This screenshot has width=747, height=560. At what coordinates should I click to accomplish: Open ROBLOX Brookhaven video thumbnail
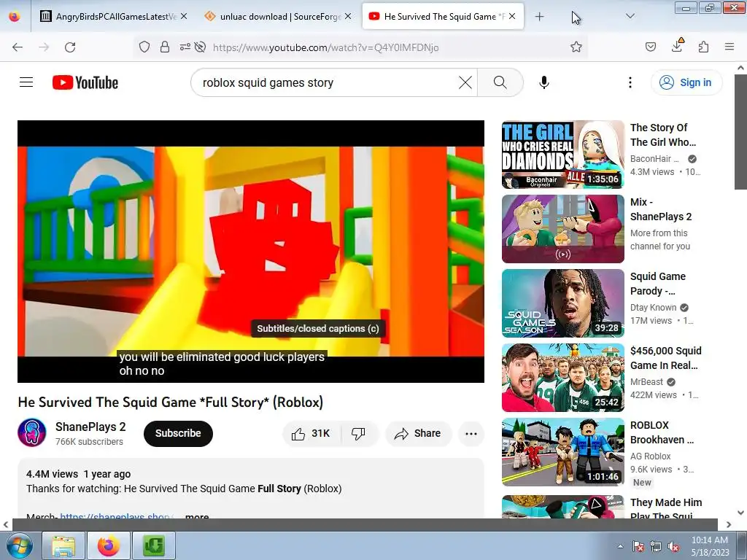(562, 451)
